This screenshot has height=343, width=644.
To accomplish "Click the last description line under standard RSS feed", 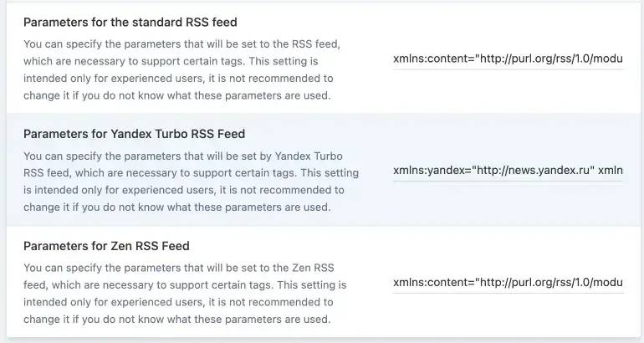I will click(176, 95).
